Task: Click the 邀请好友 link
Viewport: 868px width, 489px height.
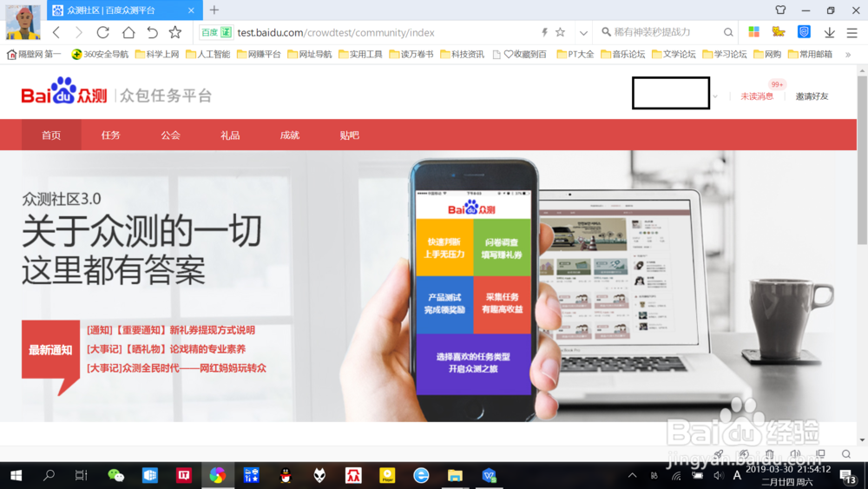Action: click(x=812, y=96)
